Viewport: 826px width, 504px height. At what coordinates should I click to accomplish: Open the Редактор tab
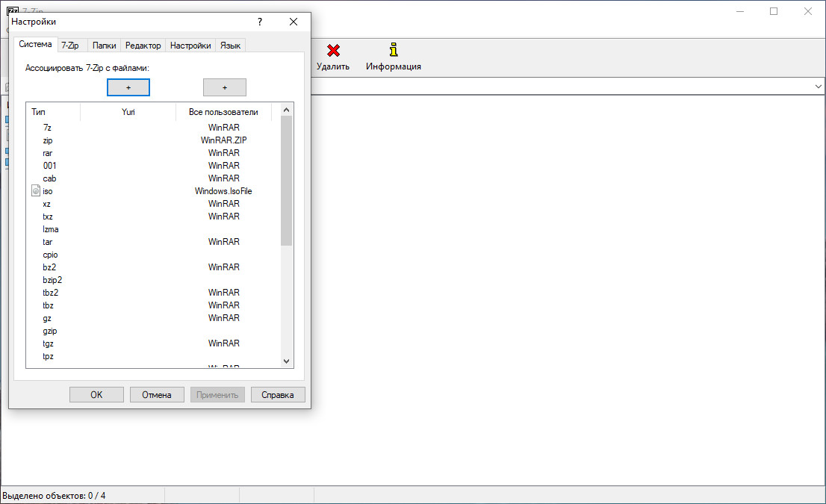click(143, 46)
